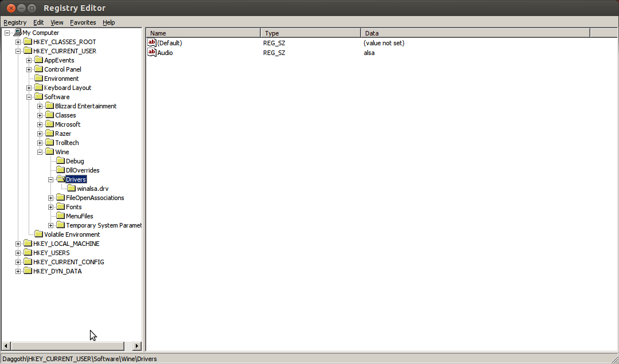Expand the Temporary System Parameters key

51,225
